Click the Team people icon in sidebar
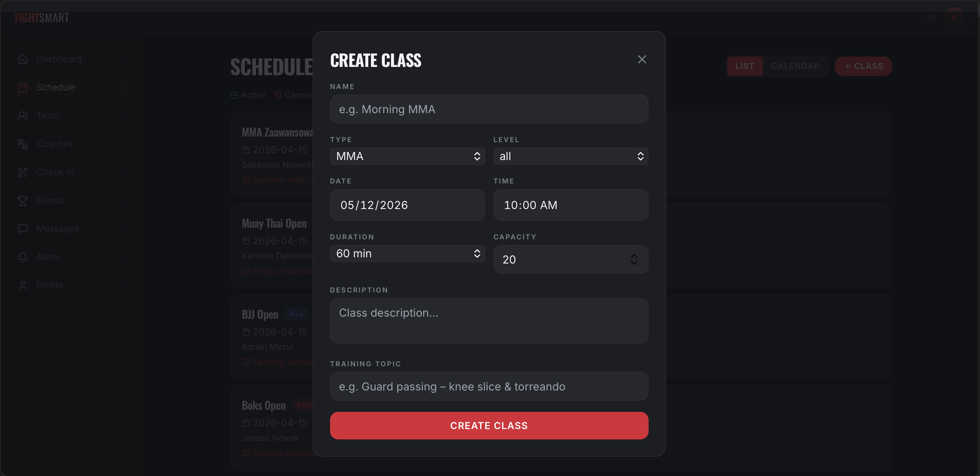This screenshot has height=476, width=980. tap(23, 116)
